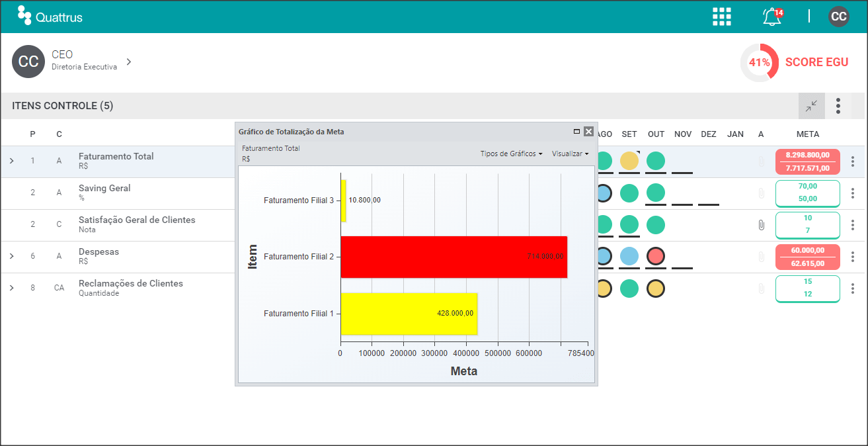Open the CC user avatar in header
Viewport: 868px width, 446px height.
point(839,17)
